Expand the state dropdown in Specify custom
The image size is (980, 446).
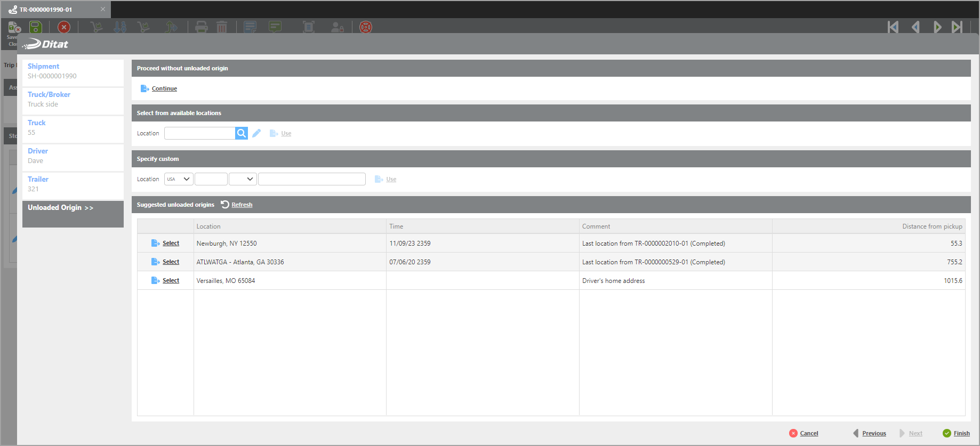pos(243,179)
